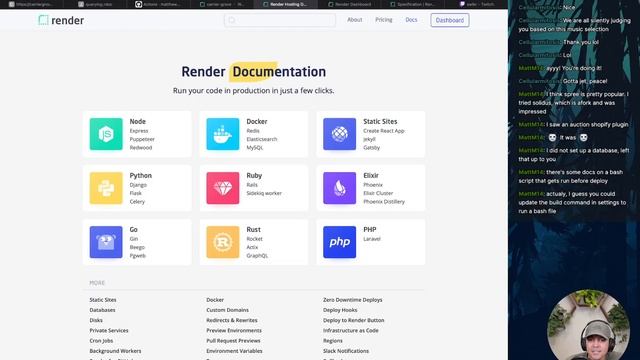Open the Gatsby guide link
The width and height of the screenshot is (640, 360).
[x=371, y=147]
